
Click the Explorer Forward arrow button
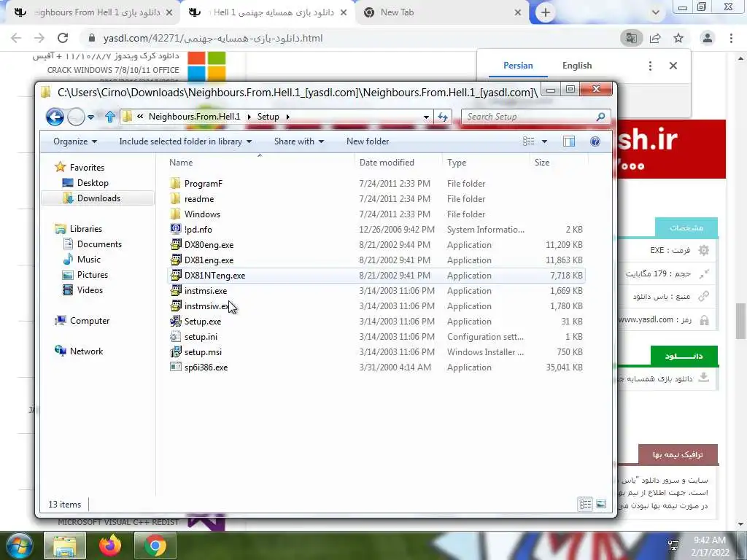pos(76,117)
